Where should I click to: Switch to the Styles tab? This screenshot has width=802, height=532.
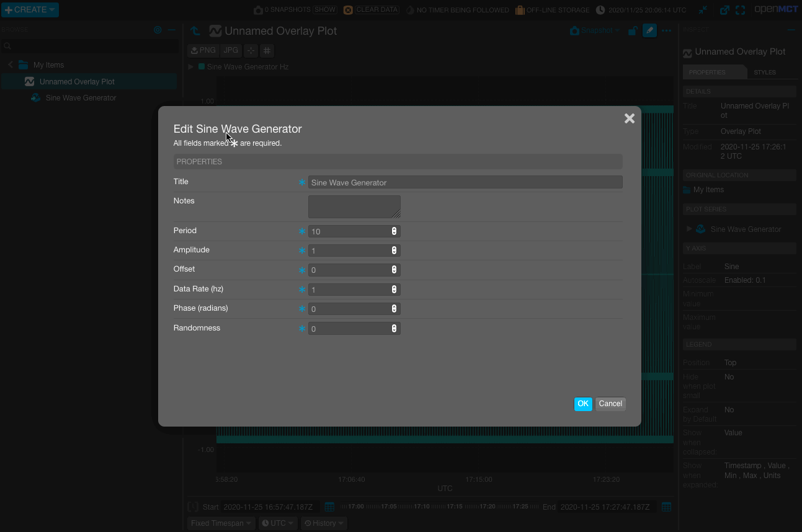(765, 72)
